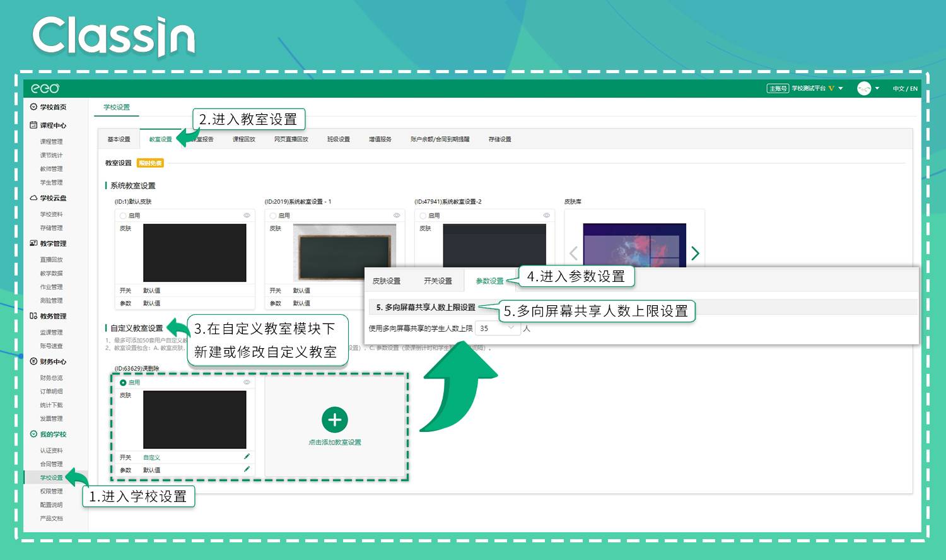Screen dimensions: 946x560
Task: Collapse the 教务管理 sidebar section
Action: [x=53, y=317]
